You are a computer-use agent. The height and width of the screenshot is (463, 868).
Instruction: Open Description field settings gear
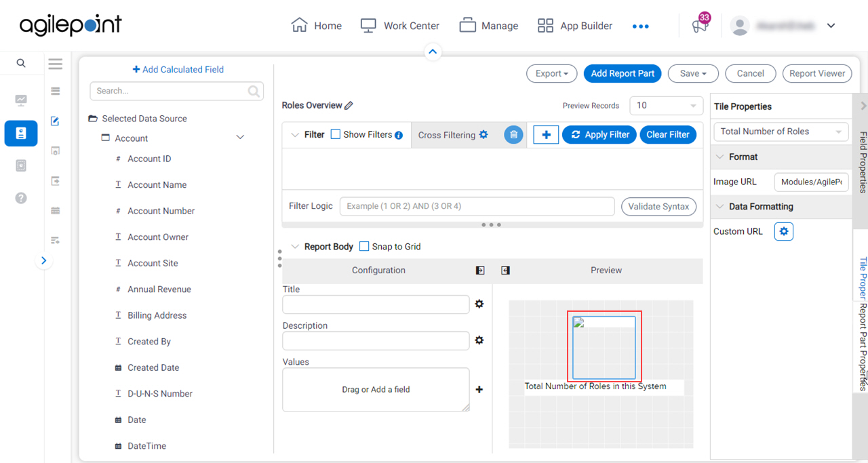click(x=479, y=340)
